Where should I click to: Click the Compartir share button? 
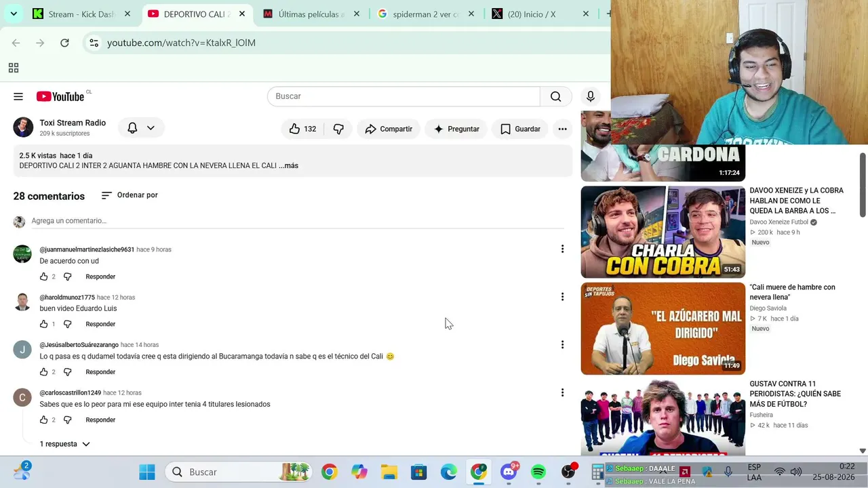(x=389, y=129)
